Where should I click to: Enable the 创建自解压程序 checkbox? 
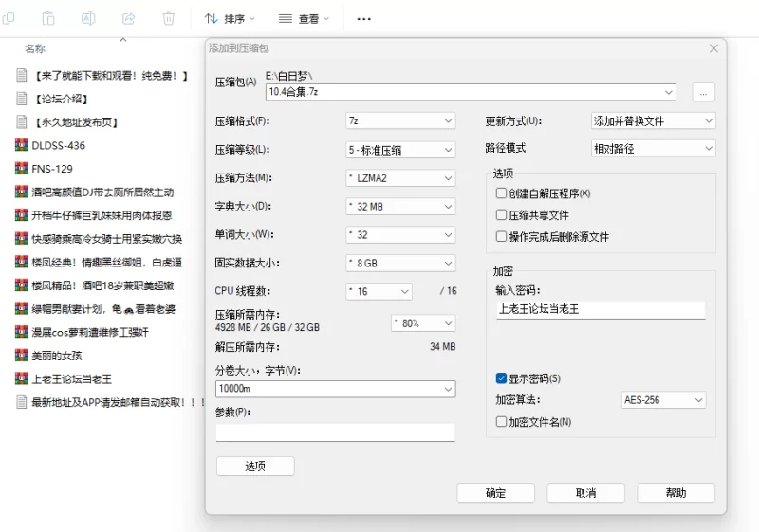point(502,193)
